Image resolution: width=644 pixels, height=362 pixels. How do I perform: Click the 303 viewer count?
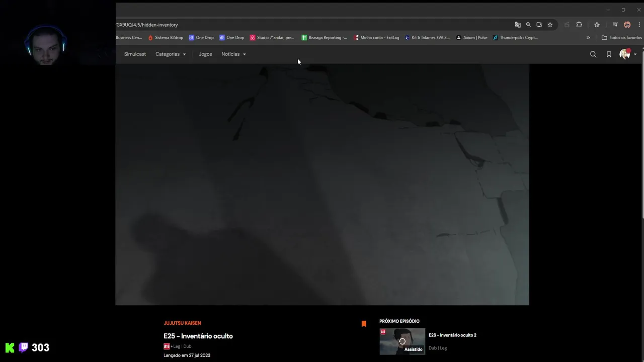tap(40, 347)
